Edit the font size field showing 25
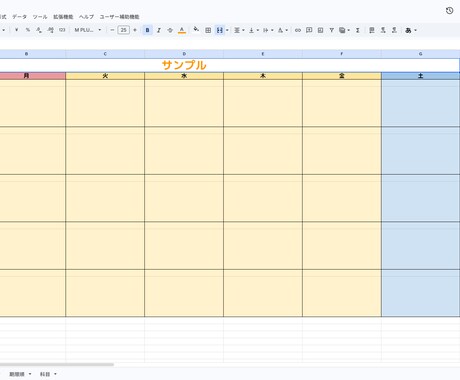The height and width of the screenshot is (380, 460). [123, 30]
